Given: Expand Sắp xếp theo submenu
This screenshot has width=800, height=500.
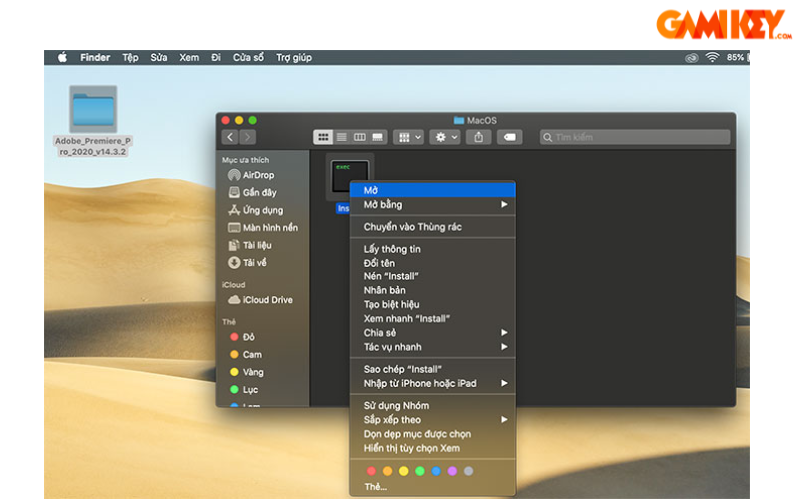Looking at the screenshot, I should (x=433, y=420).
